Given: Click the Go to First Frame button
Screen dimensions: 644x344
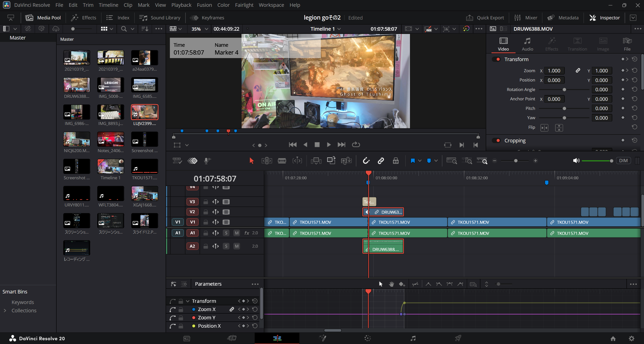Looking at the screenshot, I should (292, 145).
